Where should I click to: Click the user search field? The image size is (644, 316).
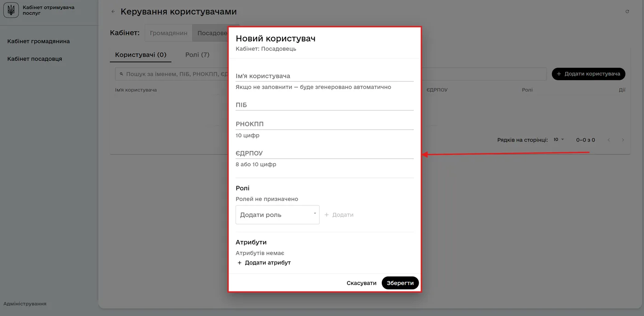click(x=331, y=74)
